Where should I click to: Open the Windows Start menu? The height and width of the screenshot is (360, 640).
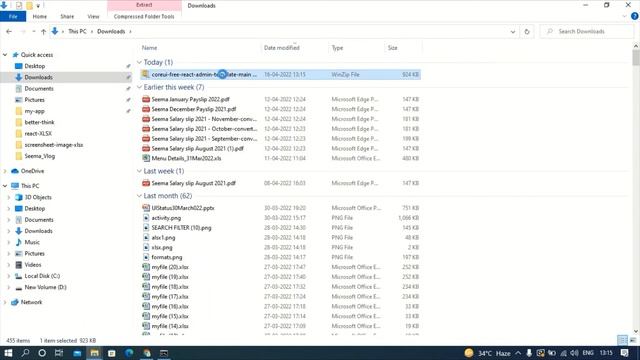pyautogui.click(x=8, y=353)
